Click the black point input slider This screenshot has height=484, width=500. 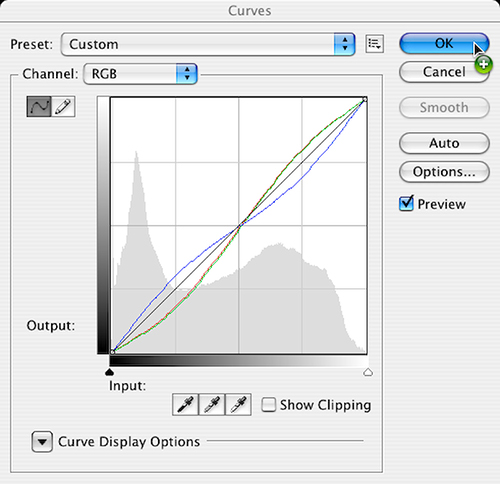110,372
